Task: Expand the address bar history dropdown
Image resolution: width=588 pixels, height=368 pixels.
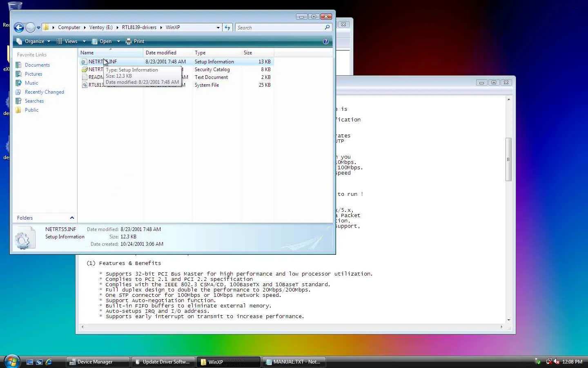Action: click(x=218, y=28)
